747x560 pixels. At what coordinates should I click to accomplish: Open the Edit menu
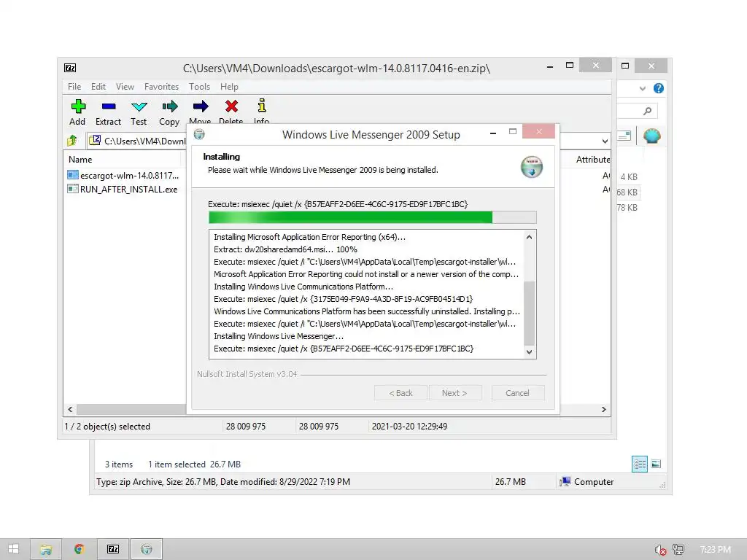tap(98, 87)
